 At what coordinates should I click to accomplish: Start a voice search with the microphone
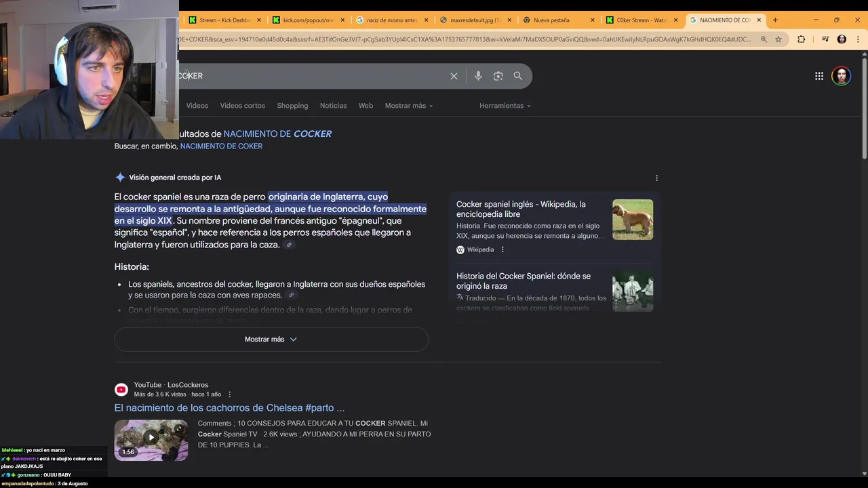pos(478,76)
